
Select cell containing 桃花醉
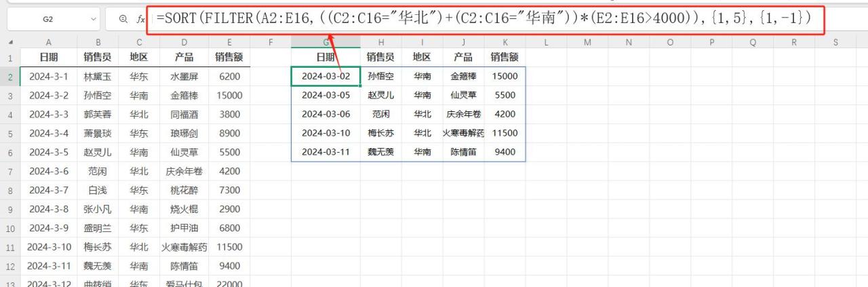[184, 191]
